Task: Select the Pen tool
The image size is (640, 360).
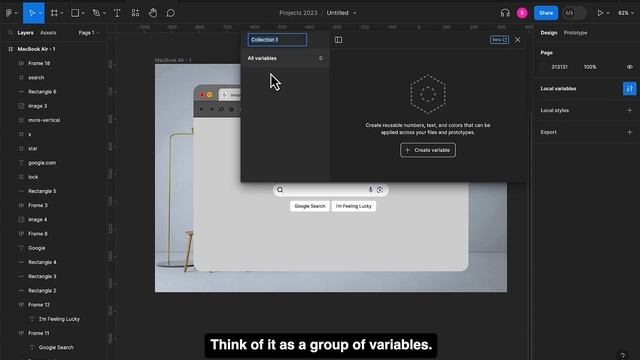Action: pos(96,13)
